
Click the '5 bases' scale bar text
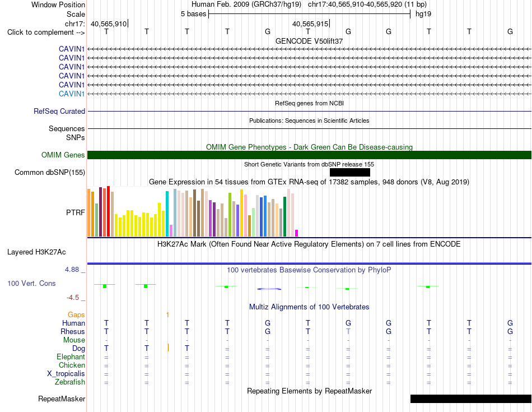click(x=193, y=14)
